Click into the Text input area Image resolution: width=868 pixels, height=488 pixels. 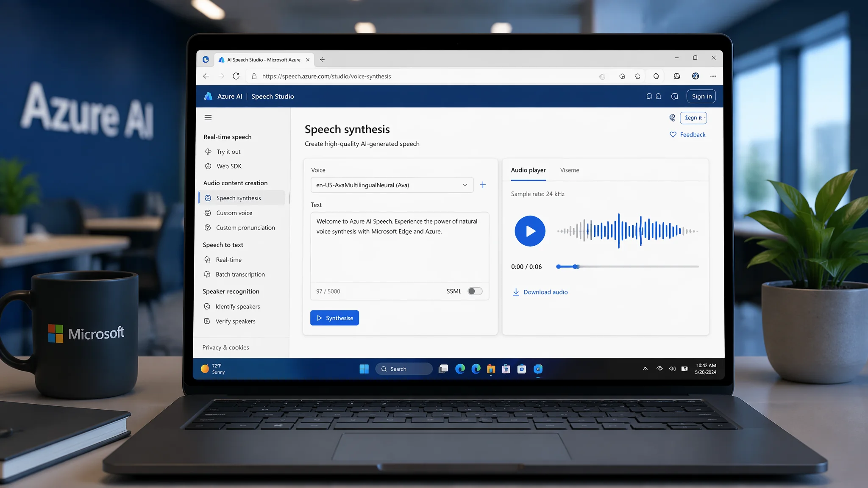click(400, 247)
